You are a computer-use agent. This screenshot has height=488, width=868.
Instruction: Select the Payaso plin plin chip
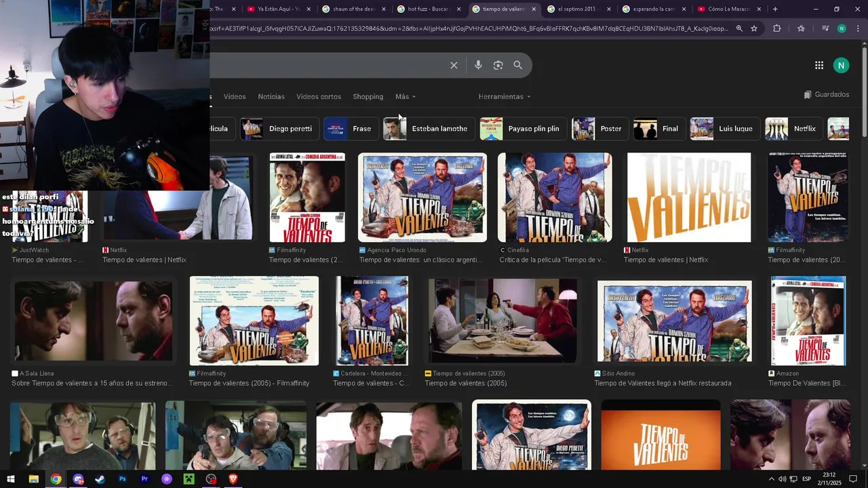point(523,129)
